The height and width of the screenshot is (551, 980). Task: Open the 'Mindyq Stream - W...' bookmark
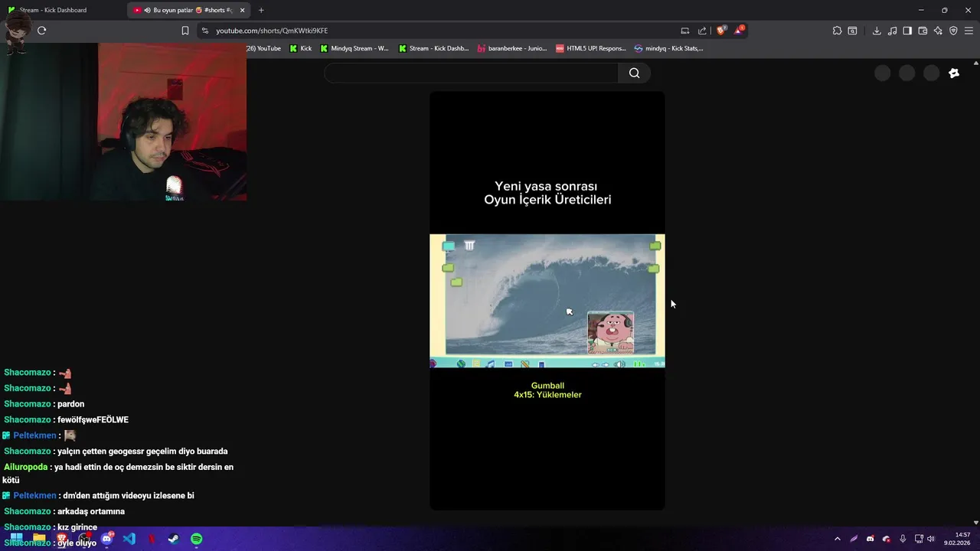pos(354,48)
